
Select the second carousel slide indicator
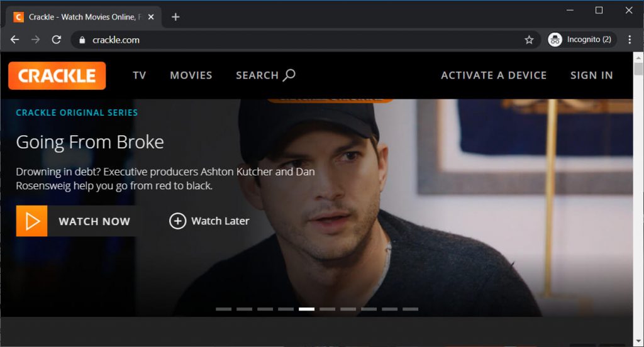[x=245, y=309]
